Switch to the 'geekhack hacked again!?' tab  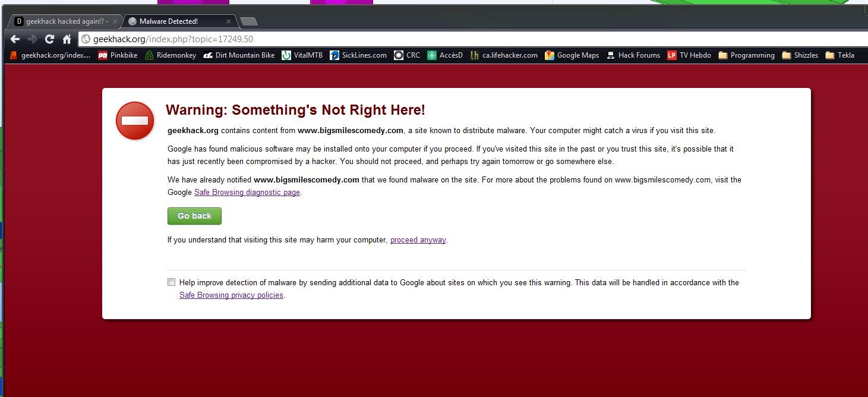(59, 21)
